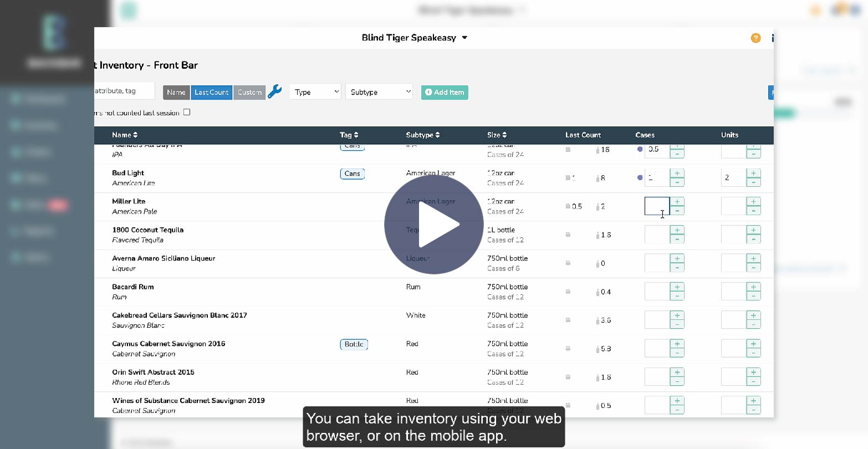The height and width of the screenshot is (449, 868).
Task: Switch to the Custom sort toggle
Action: 249,92
